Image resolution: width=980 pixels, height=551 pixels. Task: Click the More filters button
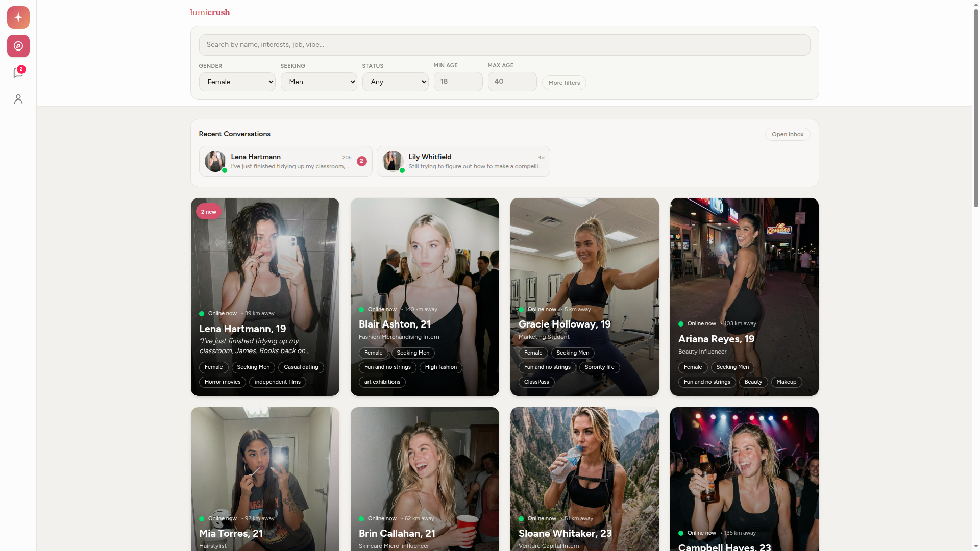tap(563, 83)
